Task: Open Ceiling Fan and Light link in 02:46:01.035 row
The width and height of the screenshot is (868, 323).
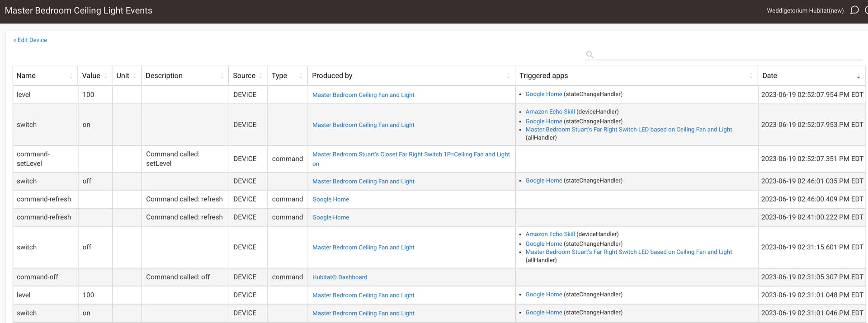Action: pyautogui.click(x=363, y=181)
